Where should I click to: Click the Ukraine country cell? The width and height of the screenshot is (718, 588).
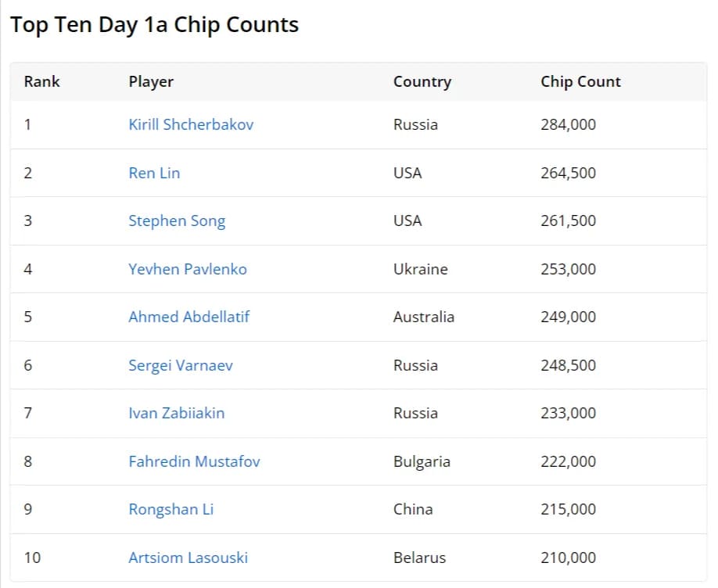point(421,269)
